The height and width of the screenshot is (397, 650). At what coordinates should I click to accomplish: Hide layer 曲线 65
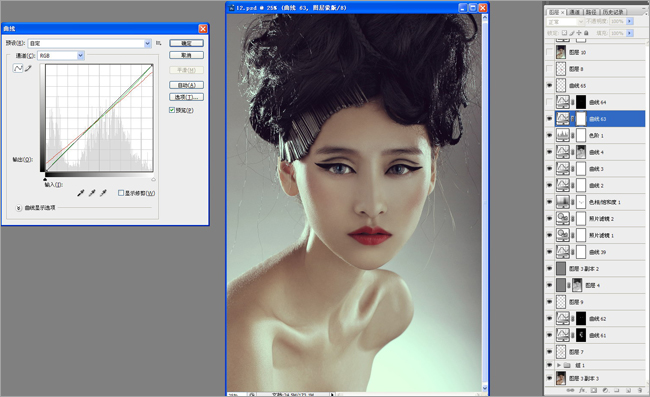pyautogui.click(x=549, y=85)
